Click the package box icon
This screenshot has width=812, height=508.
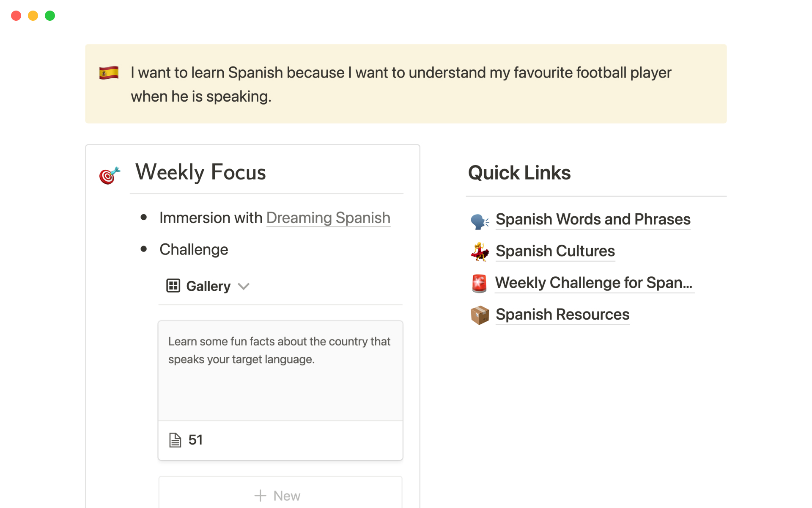click(x=480, y=315)
